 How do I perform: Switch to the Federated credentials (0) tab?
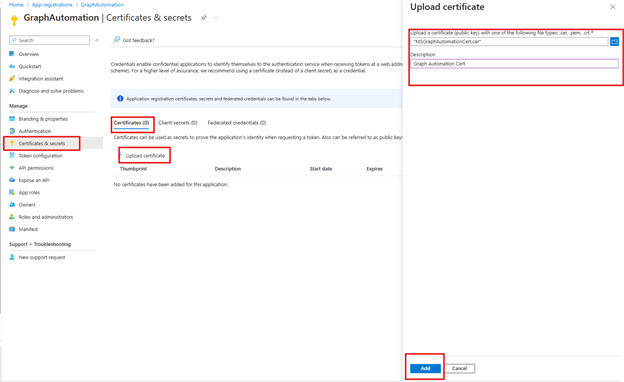click(237, 123)
